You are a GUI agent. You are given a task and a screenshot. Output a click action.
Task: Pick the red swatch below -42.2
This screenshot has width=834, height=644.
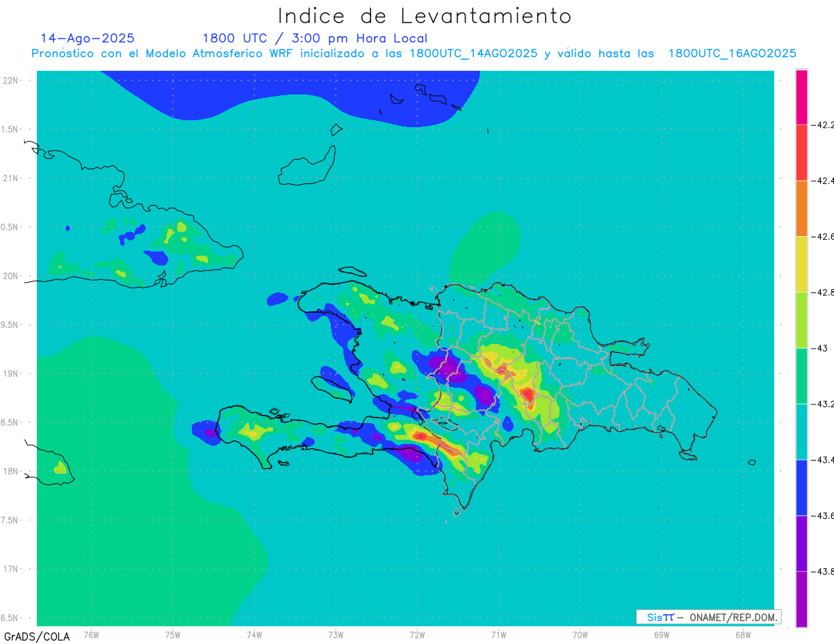coord(801,152)
